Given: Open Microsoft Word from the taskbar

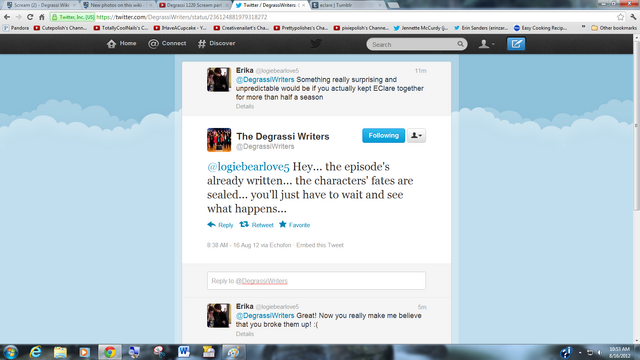Looking at the screenshot, I should point(184,352).
